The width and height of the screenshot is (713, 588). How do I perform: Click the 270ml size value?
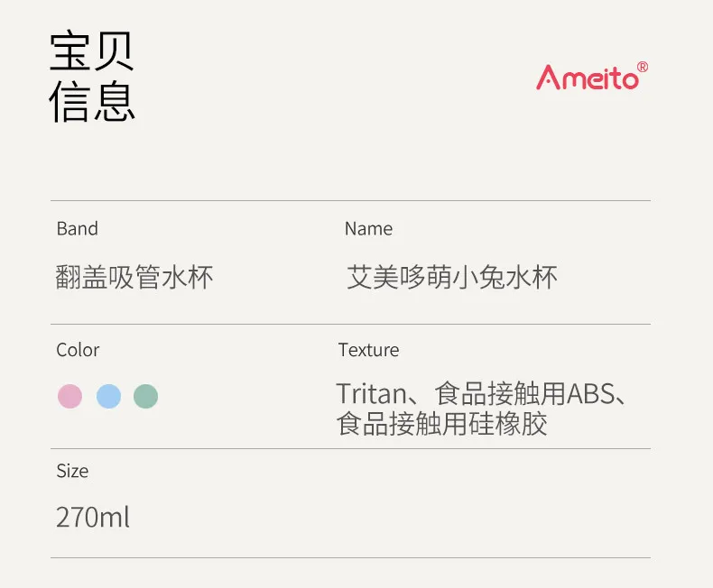pyautogui.click(x=93, y=517)
